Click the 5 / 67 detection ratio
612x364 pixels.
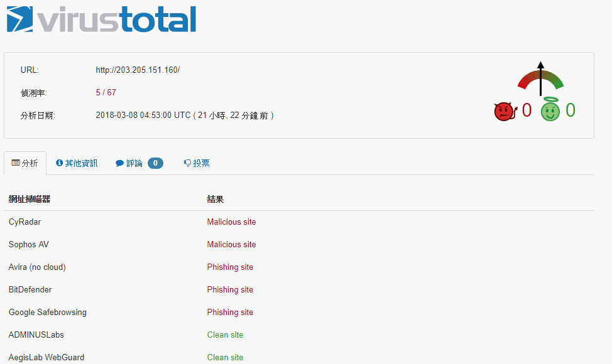(106, 92)
